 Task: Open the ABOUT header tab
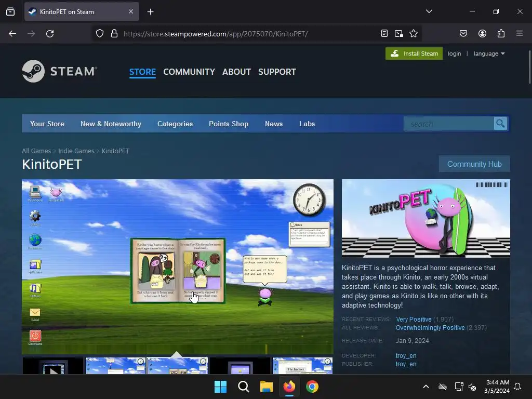pyautogui.click(x=236, y=72)
